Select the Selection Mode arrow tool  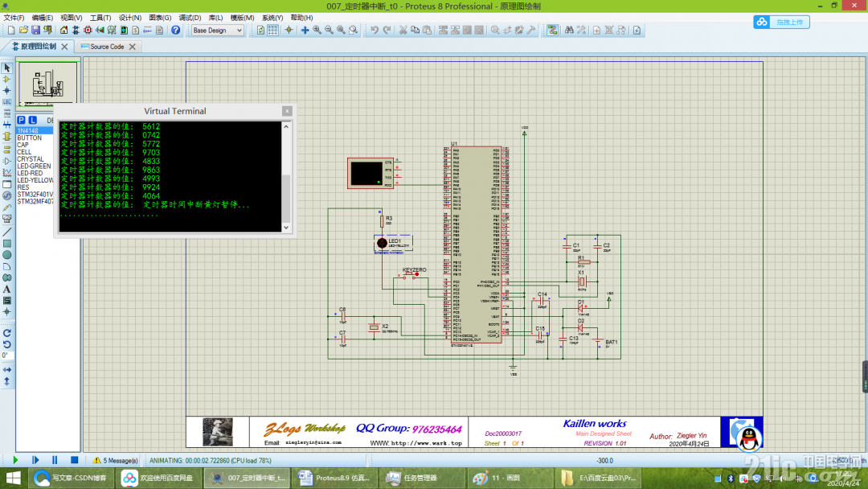6,68
